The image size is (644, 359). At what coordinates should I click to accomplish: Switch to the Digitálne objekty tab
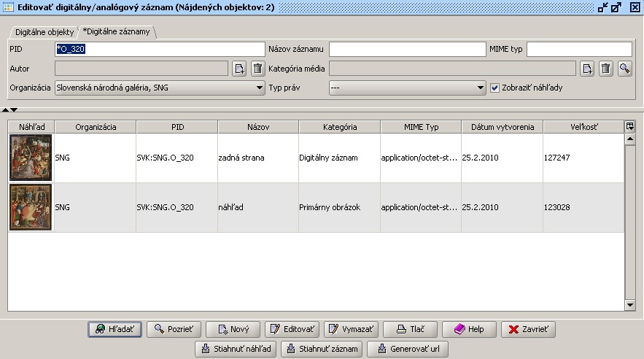point(44,33)
